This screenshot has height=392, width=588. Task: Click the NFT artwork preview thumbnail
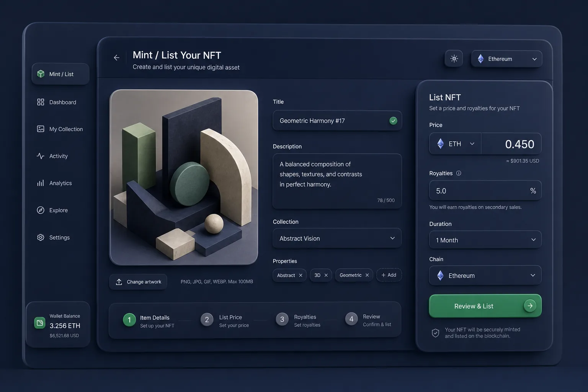click(184, 177)
